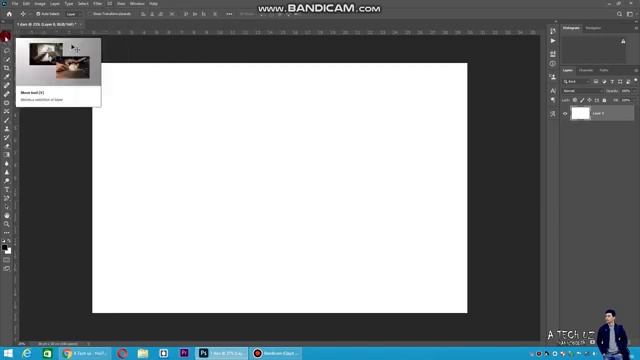Image resolution: width=640 pixels, height=360 pixels.
Task: Open Premiere Pro in taskbar
Action: tap(184, 353)
